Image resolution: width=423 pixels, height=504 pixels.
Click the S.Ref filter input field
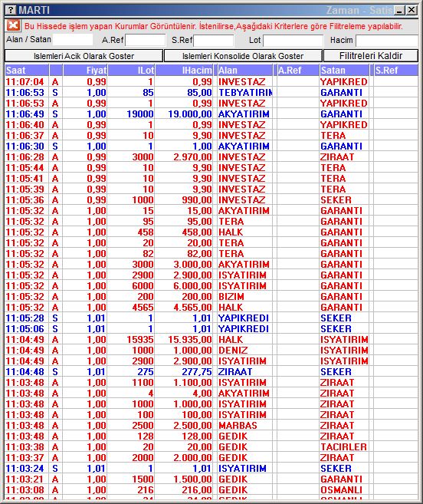tap(214, 40)
